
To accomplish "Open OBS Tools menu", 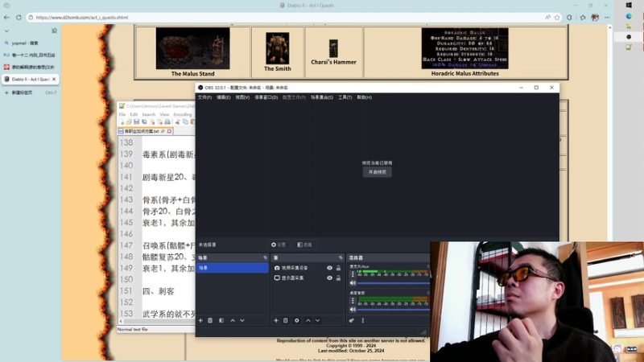I will tap(345, 97).
